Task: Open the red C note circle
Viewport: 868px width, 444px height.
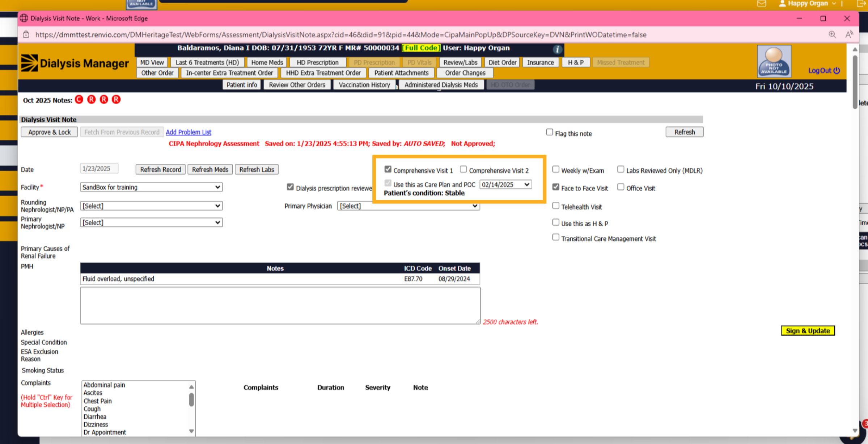Action: click(79, 100)
